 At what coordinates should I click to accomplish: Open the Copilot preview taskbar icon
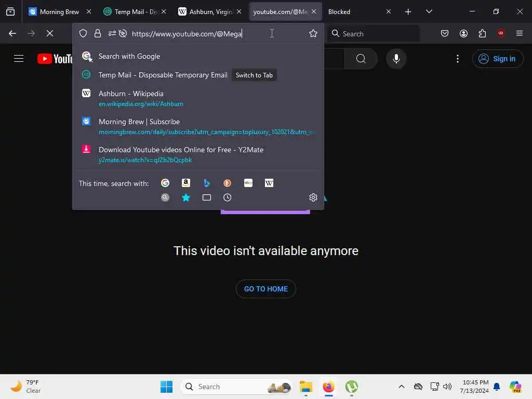tap(515, 387)
